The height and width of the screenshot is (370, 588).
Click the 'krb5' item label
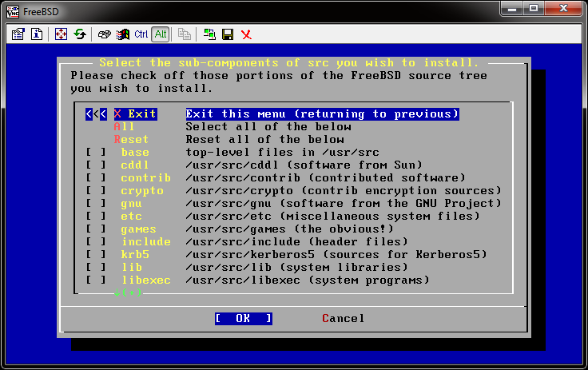point(135,254)
